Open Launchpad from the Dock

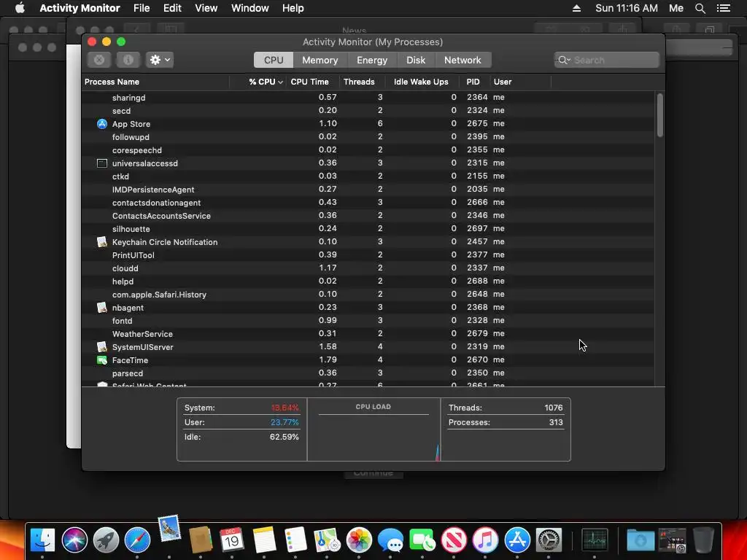coord(106,540)
